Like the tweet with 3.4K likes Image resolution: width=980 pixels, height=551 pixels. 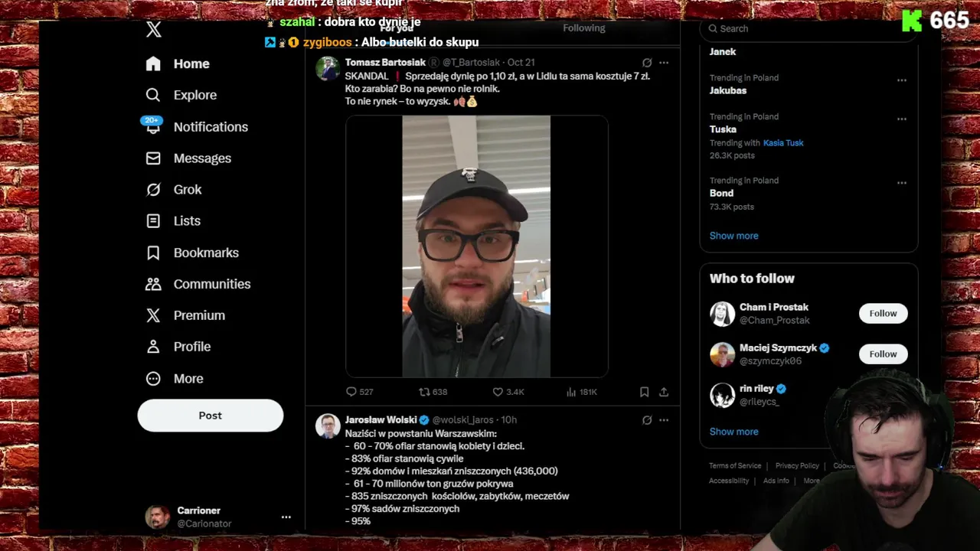point(498,392)
